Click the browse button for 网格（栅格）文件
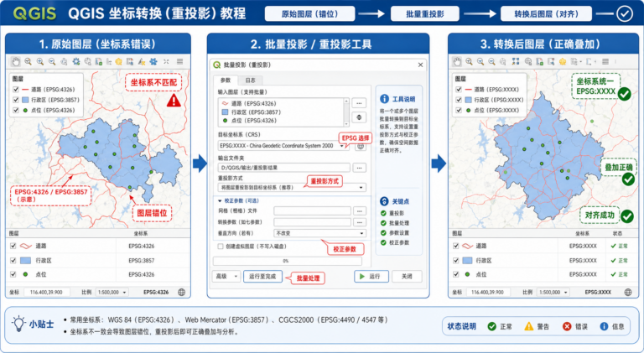The width and height of the screenshot is (644, 353). 360,211
